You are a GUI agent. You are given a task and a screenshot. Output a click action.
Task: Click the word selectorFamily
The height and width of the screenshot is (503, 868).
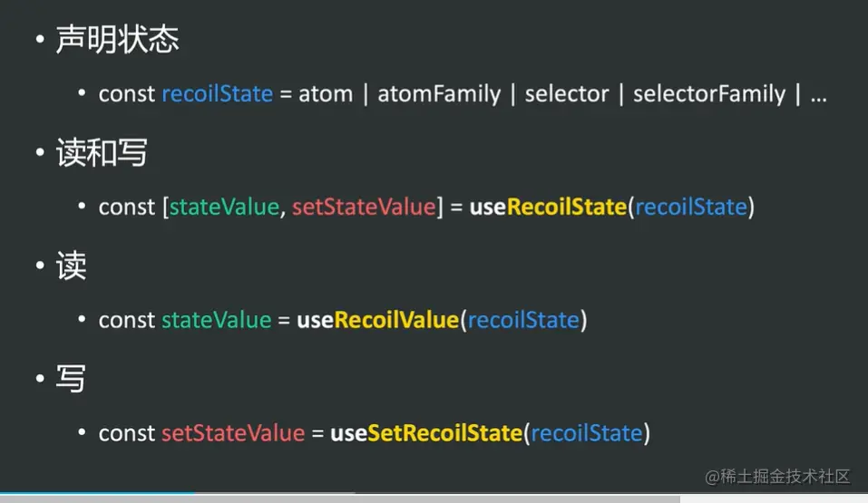(709, 93)
